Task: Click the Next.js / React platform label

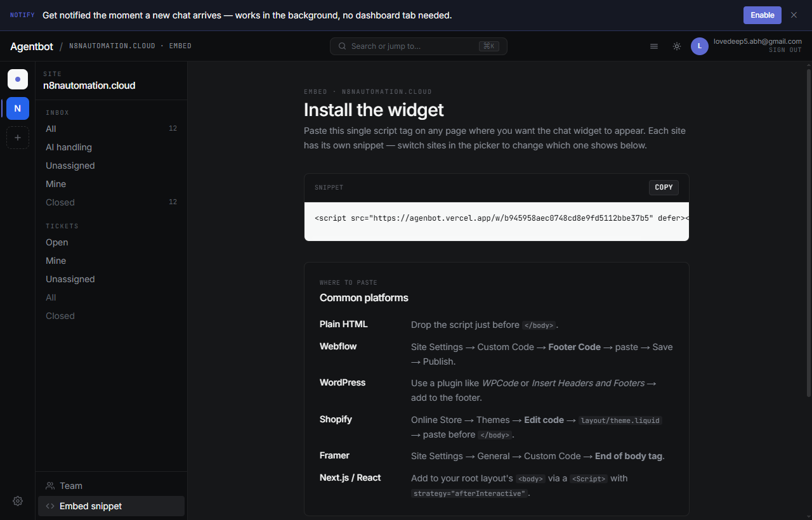Action: 350,478
